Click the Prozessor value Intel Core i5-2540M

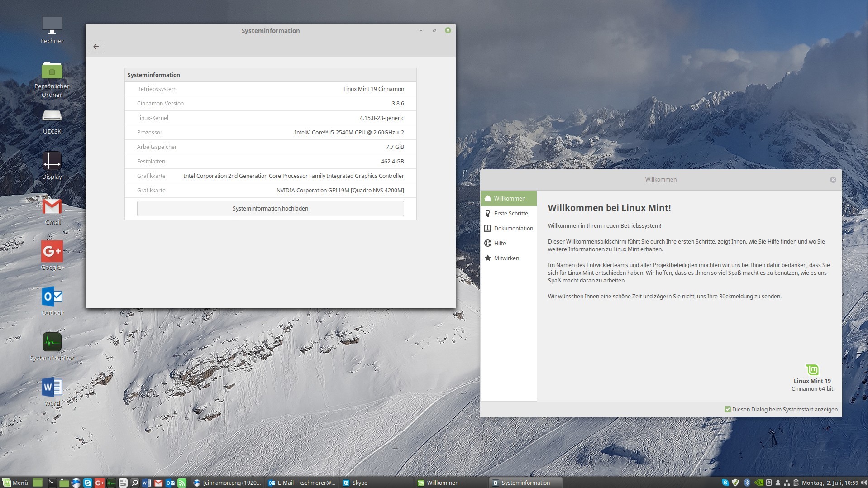click(349, 132)
